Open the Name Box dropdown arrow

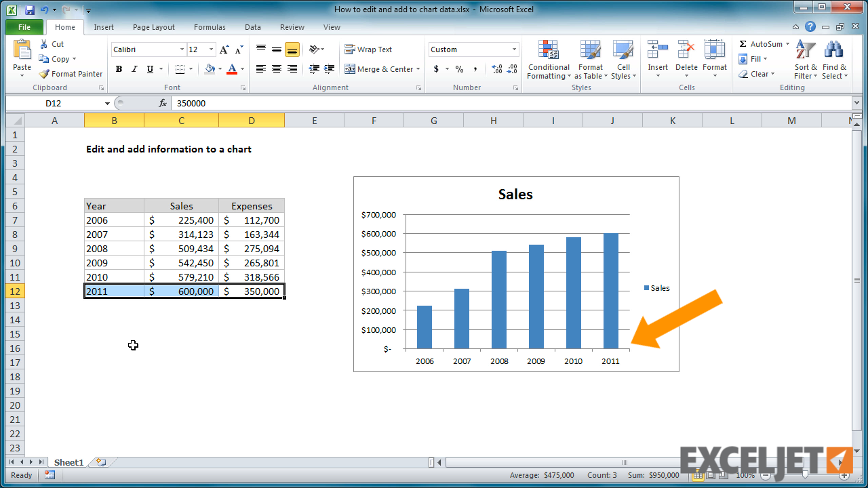point(107,103)
